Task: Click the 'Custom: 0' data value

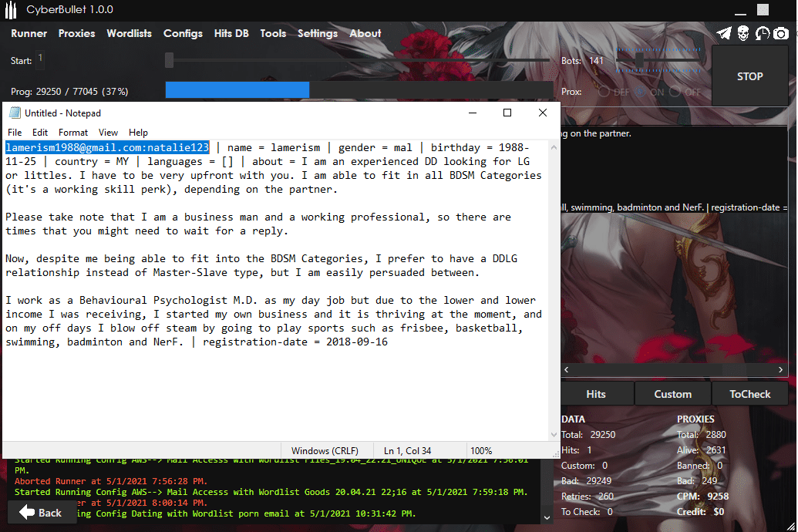Action: click(x=604, y=466)
